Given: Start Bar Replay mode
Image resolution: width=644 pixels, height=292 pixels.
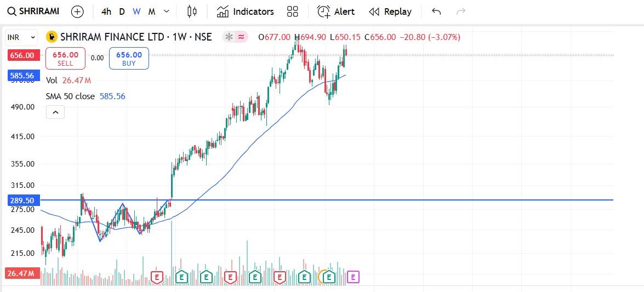Looking at the screenshot, I should point(390,12).
